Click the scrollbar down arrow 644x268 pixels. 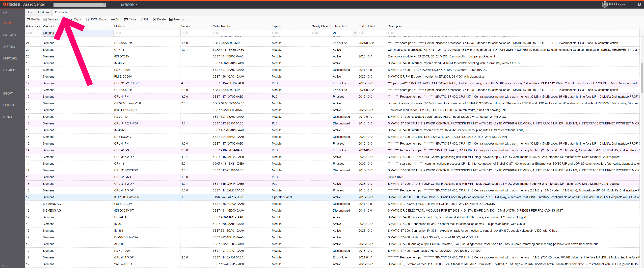642,266
